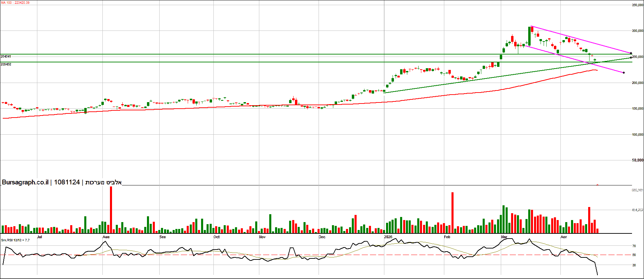This screenshot has height=279, width=644.
Task: Click the upper magenta channel line endpoint marker
Action: pyautogui.click(x=631, y=53)
